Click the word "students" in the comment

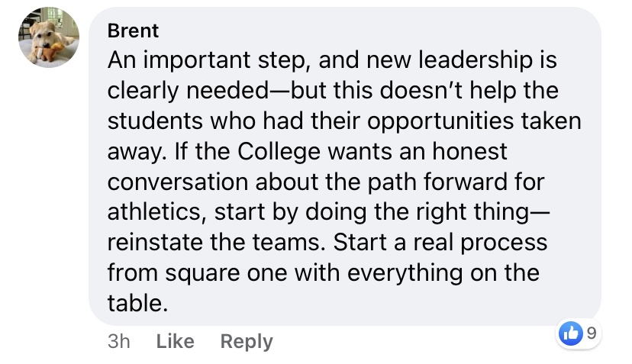(156, 121)
